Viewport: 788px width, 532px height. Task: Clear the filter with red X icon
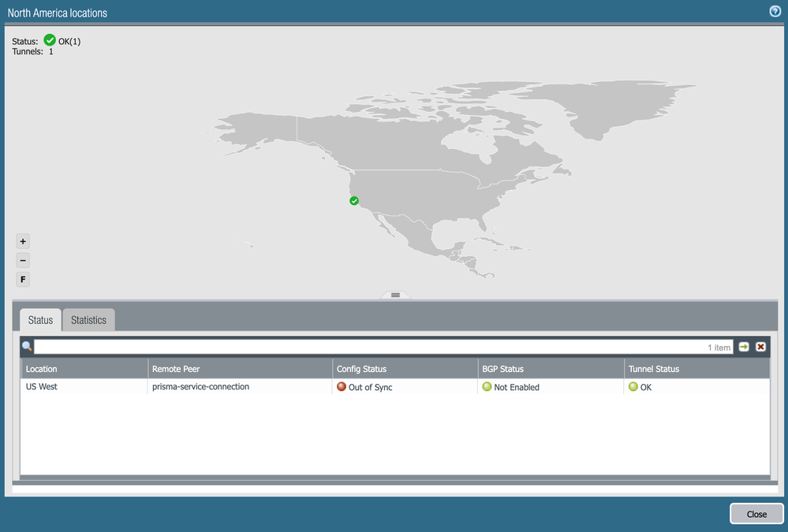coord(760,347)
